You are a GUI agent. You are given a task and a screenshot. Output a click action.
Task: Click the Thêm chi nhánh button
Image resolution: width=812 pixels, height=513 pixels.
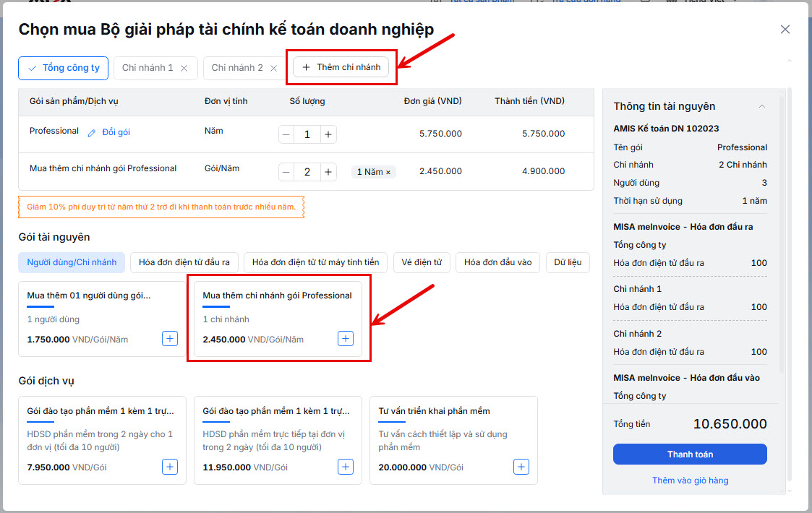click(341, 67)
